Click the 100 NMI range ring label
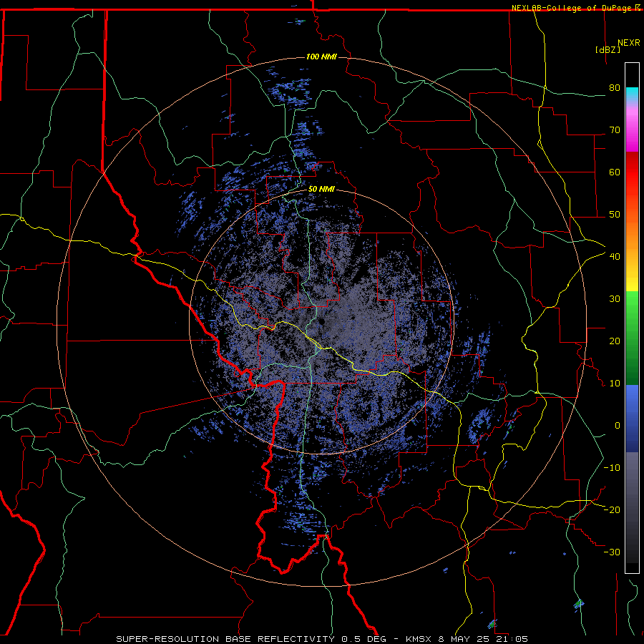644x644 pixels. click(321, 57)
